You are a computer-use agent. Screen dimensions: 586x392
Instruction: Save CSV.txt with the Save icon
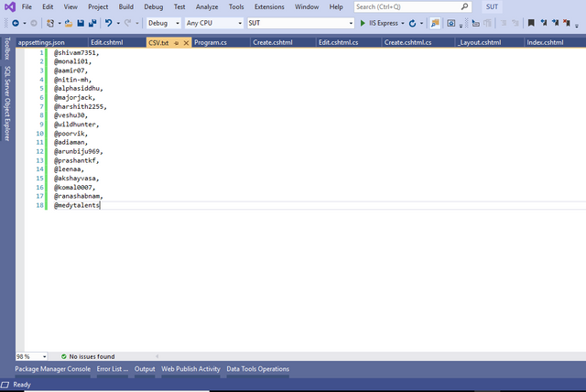tap(81, 23)
